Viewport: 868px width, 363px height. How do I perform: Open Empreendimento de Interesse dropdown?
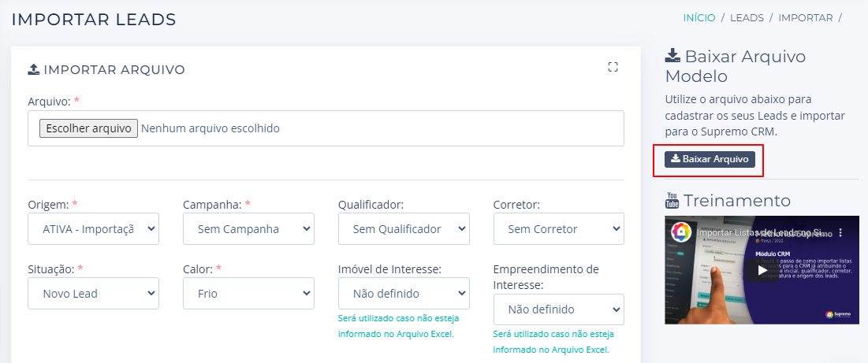(558, 309)
